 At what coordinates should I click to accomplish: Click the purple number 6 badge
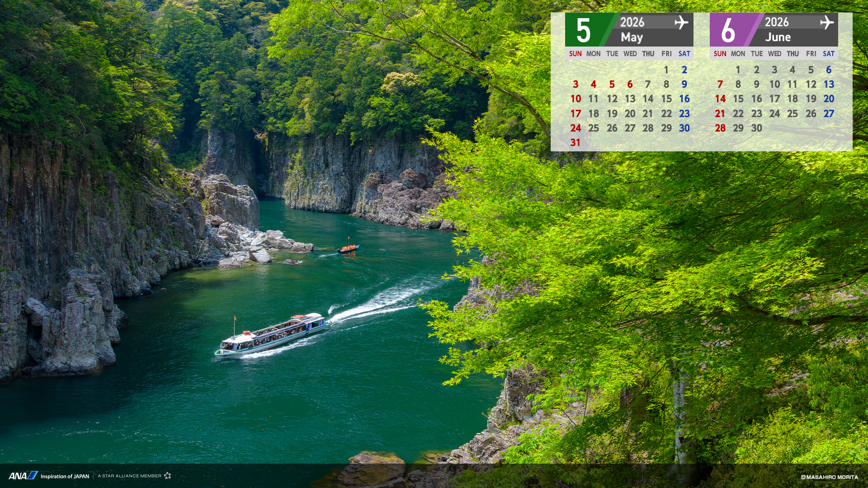pos(728,30)
